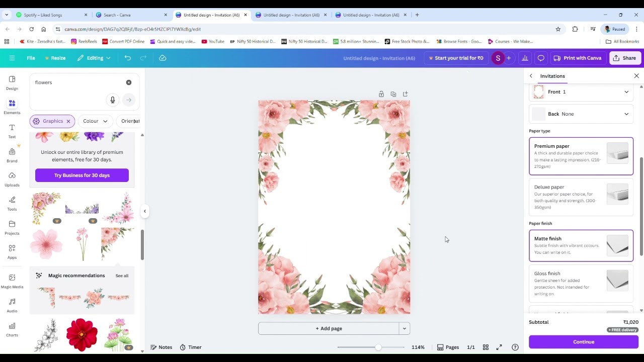
Task: Start voice search with microphone icon
Action: click(x=113, y=100)
